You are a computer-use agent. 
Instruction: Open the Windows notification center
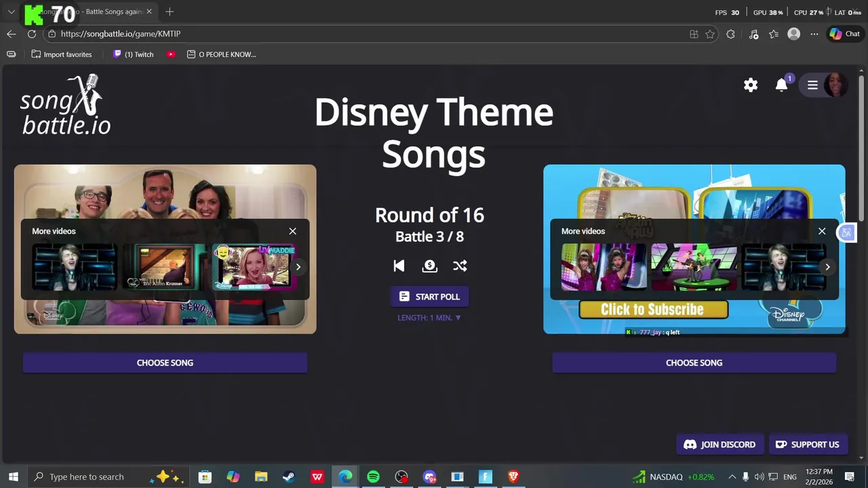coord(850,476)
